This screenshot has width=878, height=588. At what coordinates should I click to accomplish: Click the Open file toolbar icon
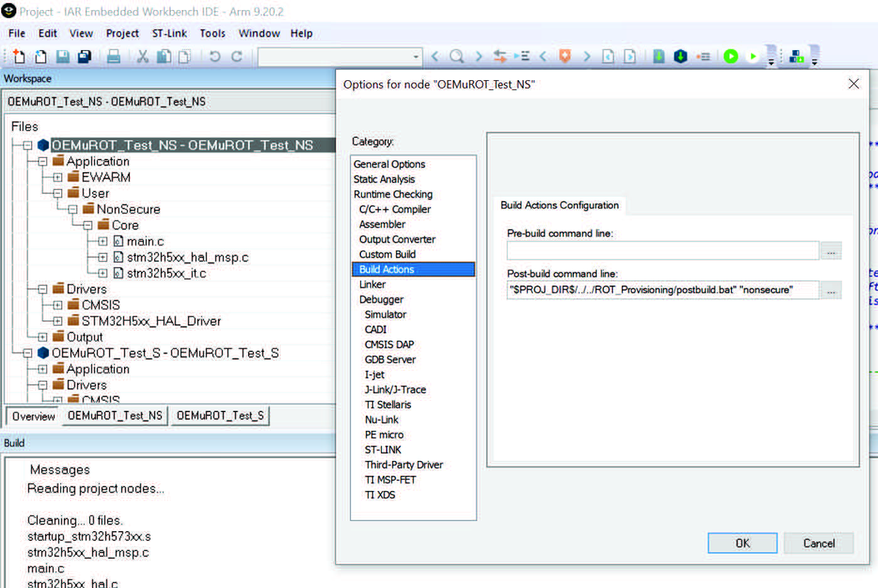point(41,56)
